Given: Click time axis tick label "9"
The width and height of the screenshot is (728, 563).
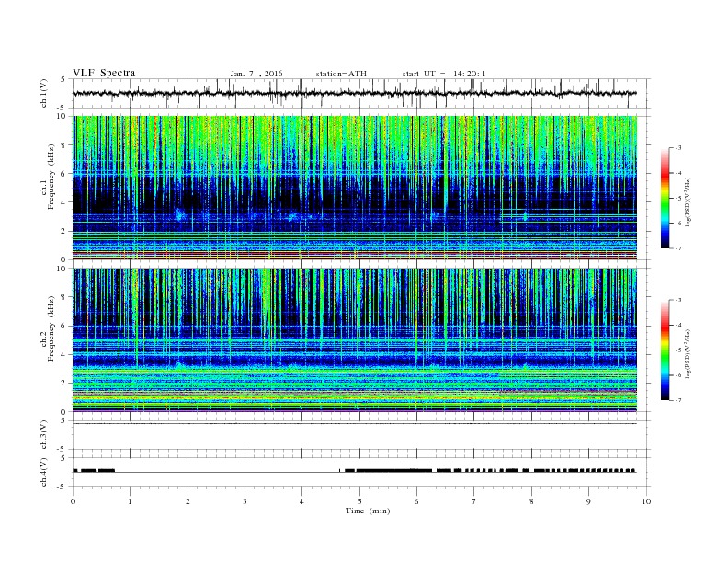Looking at the screenshot, I should tap(589, 501).
